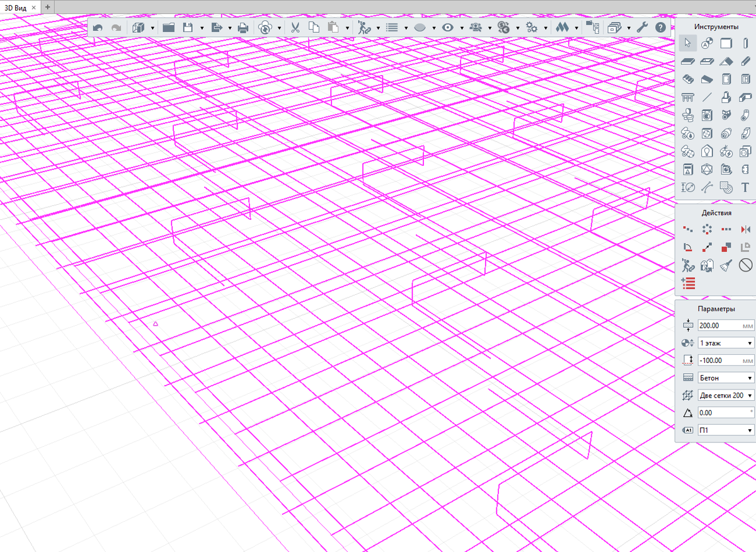Click the prohibition circle action icon
The height and width of the screenshot is (552, 756).
pos(745,265)
